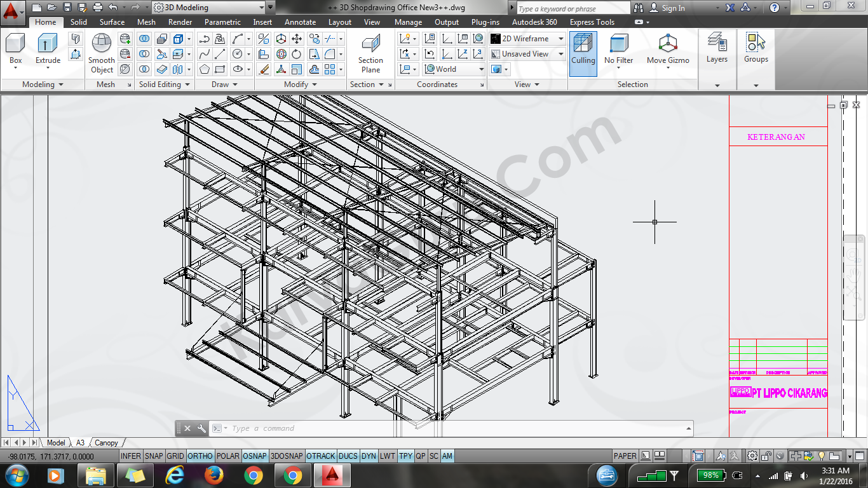868x488 pixels.
Task: Open the Canopy layout tab
Action: [x=107, y=442]
